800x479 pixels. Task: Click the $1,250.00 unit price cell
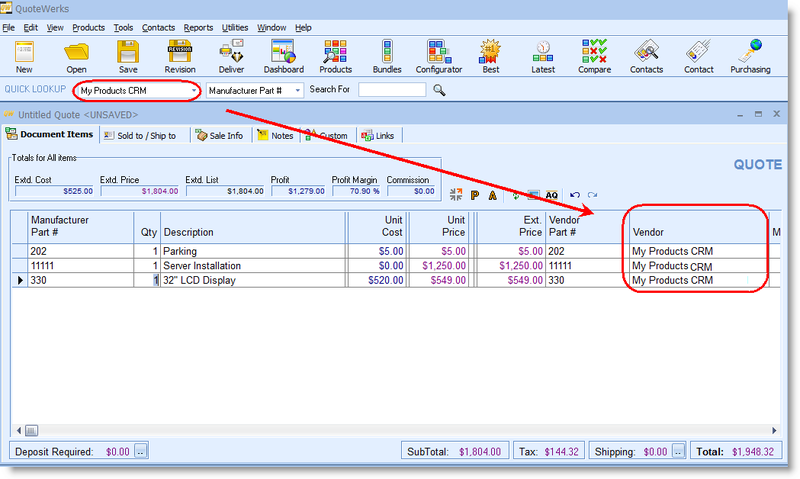[x=439, y=266]
